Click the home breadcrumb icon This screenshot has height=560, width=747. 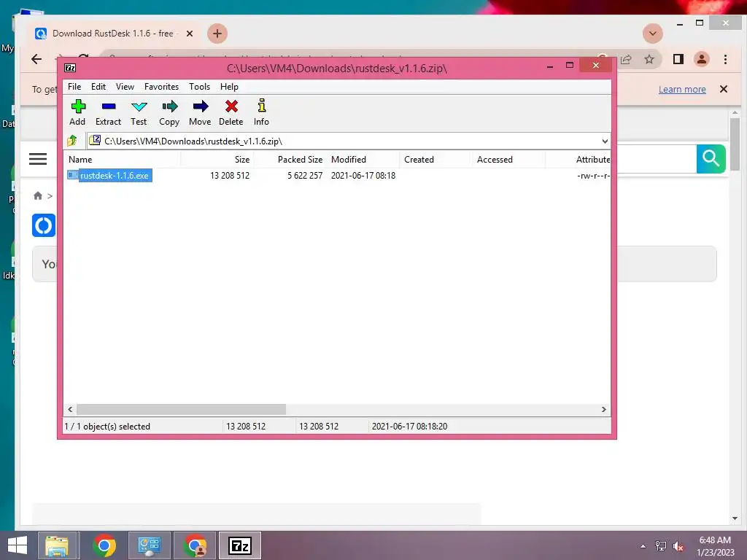38,195
